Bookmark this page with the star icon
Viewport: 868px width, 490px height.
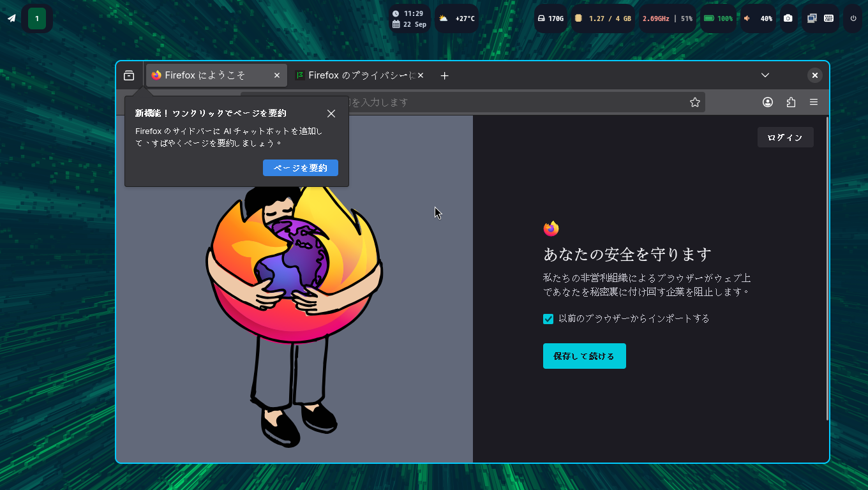pyautogui.click(x=695, y=102)
